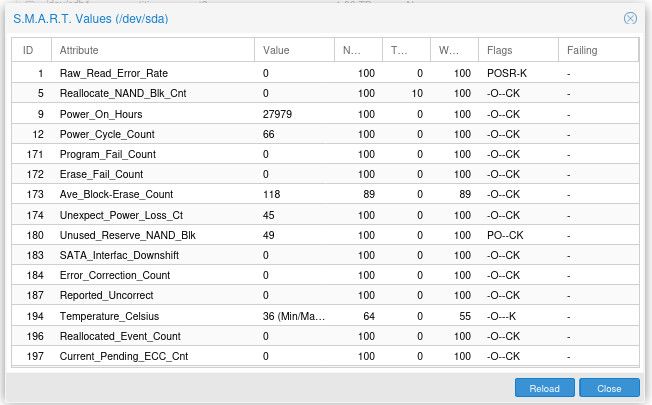The height and width of the screenshot is (405, 652).
Task: Click the truncated N... column header
Action: pyautogui.click(x=358, y=50)
